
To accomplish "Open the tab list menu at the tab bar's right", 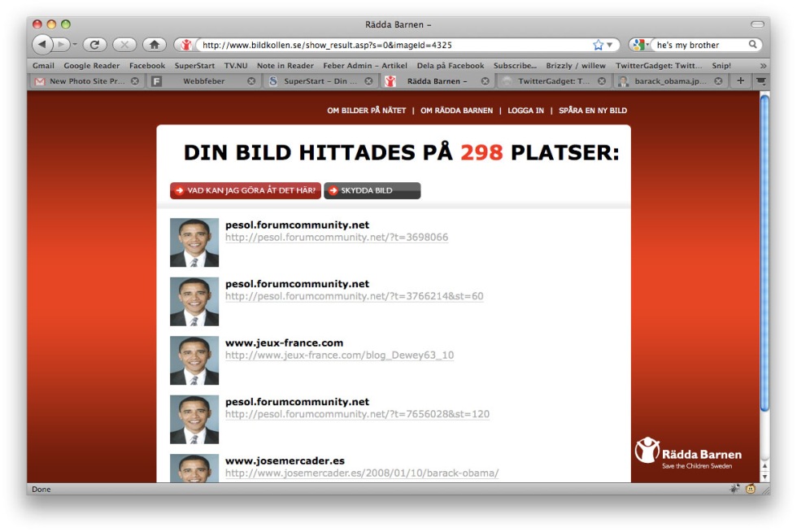I will pyautogui.click(x=760, y=81).
